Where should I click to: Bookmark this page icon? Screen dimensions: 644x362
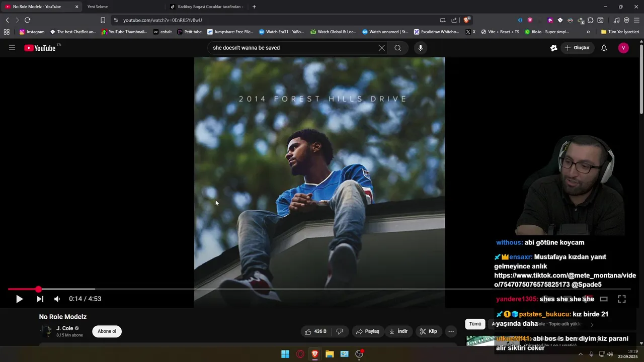(103, 20)
